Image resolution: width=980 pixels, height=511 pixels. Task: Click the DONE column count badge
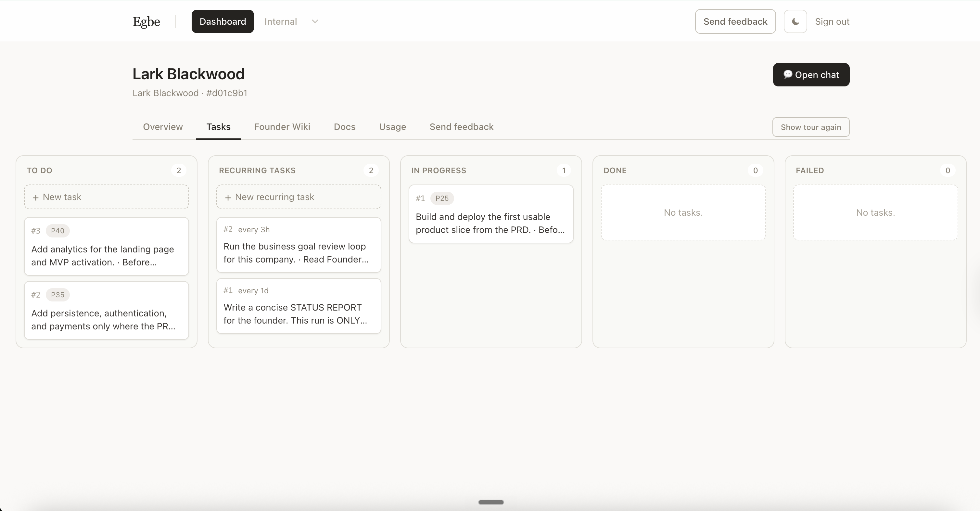click(x=756, y=171)
